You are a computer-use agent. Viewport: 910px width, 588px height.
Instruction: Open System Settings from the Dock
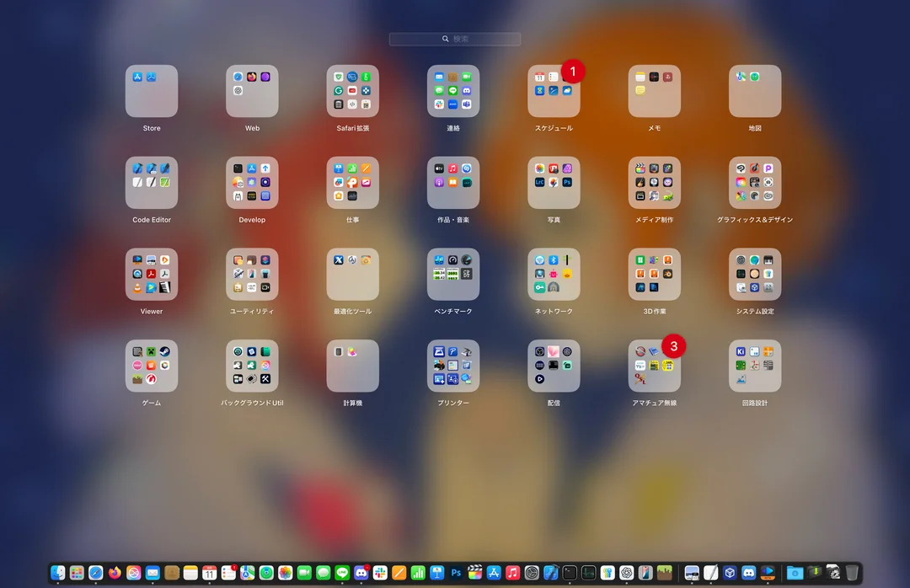coord(532,573)
